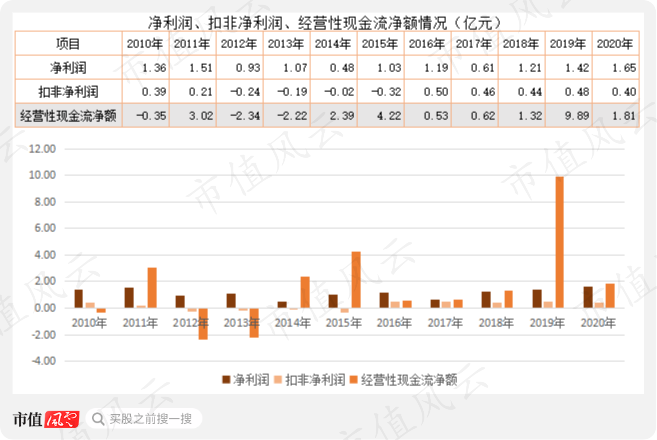
Task: Click the 2014年 orange cash flow bar
Action: pyautogui.click(x=305, y=292)
